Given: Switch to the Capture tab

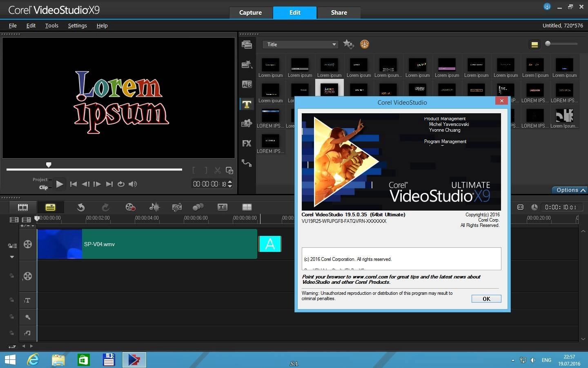Looking at the screenshot, I should (250, 13).
